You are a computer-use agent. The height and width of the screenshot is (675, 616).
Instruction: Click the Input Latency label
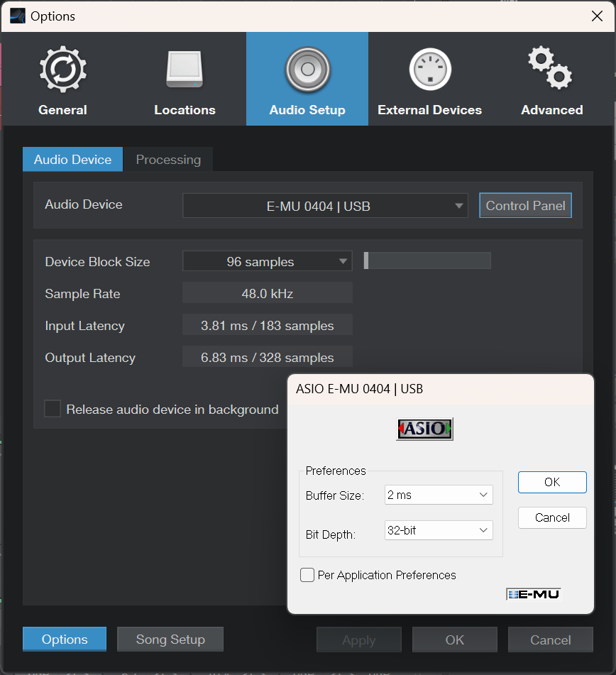tap(84, 326)
